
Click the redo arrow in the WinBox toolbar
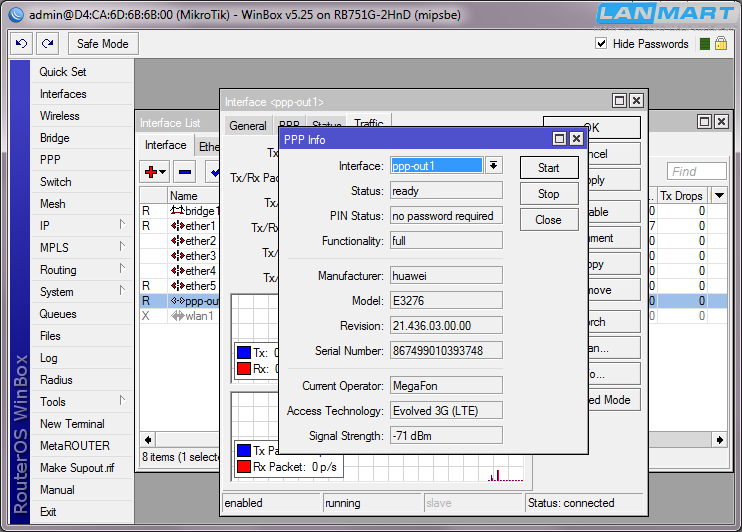47,44
